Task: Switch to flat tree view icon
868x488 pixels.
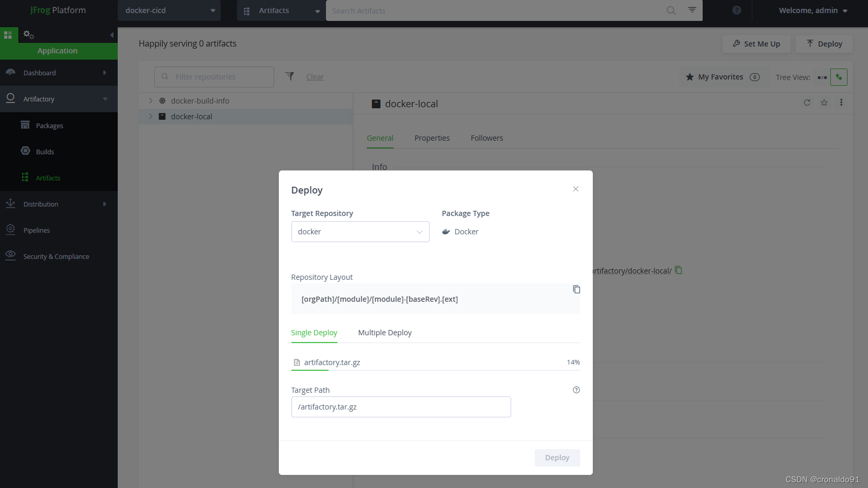Action: pyautogui.click(x=822, y=77)
